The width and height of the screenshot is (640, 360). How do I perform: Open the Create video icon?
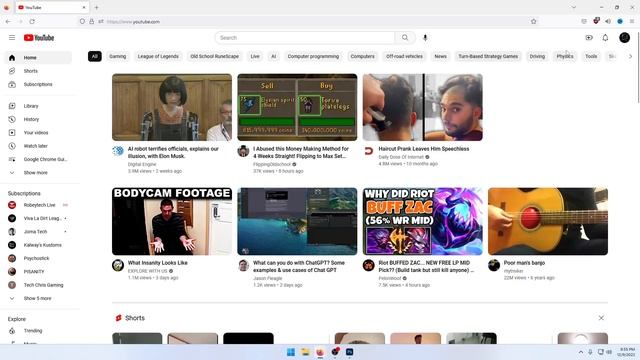(589, 38)
